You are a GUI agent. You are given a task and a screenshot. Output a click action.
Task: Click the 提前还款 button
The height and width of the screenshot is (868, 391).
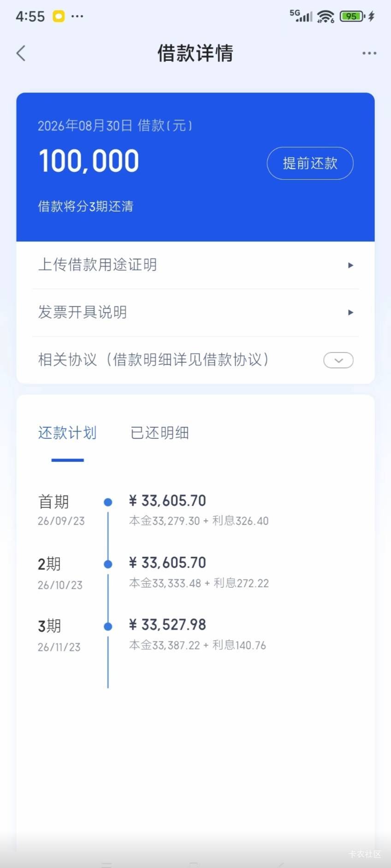310,163
